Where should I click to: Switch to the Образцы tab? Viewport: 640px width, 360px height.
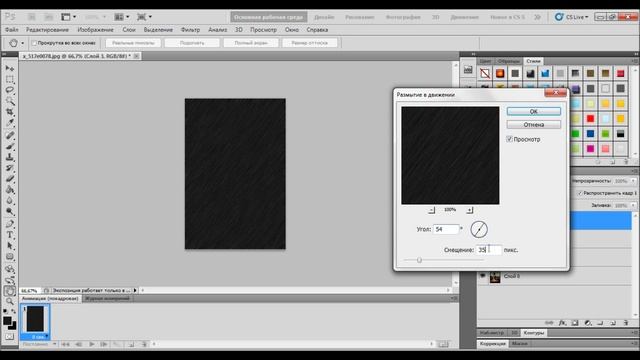click(x=509, y=61)
